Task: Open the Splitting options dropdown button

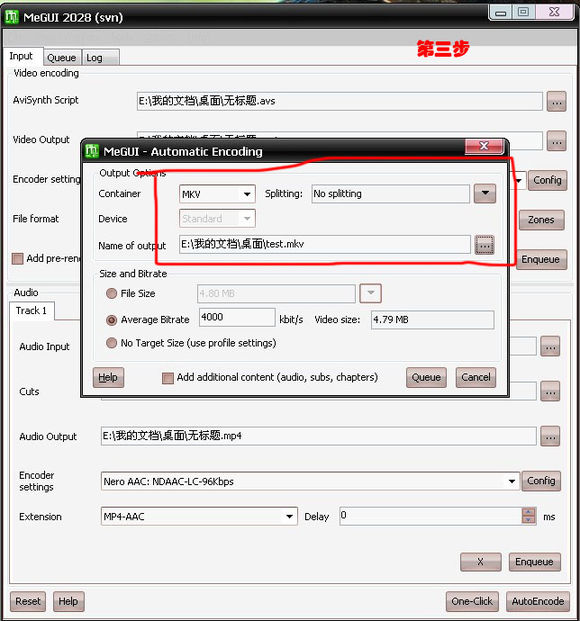Action: click(x=485, y=194)
